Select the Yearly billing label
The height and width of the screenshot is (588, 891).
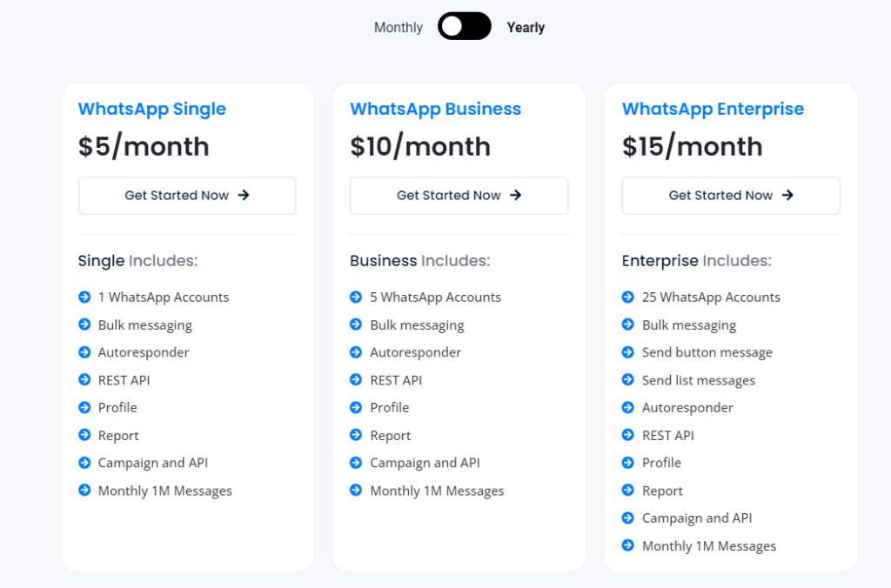tap(526, 28)
